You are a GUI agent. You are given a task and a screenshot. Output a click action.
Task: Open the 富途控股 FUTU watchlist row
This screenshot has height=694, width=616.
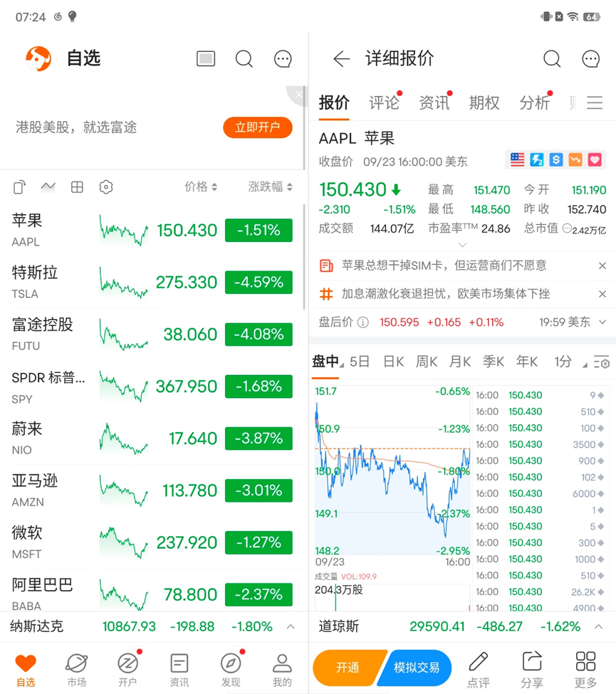(152, 335)
